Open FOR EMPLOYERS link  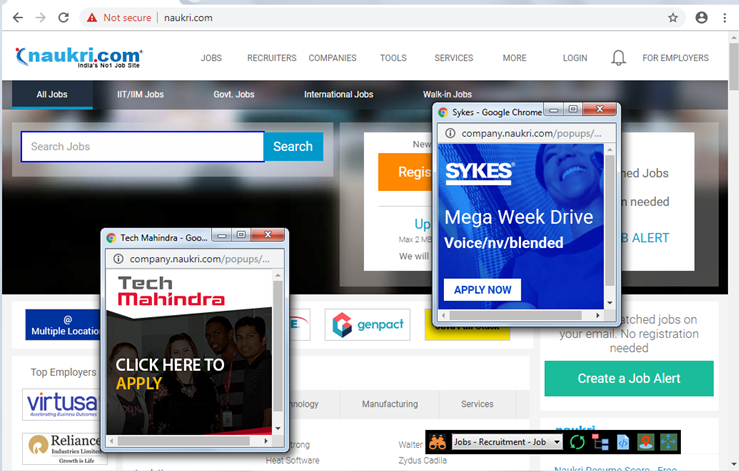pyautogui.click(x=675, y=58)
